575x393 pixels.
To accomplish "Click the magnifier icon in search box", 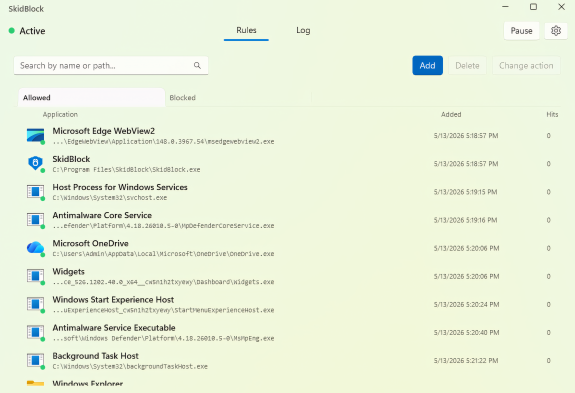I will pos(197,65).
